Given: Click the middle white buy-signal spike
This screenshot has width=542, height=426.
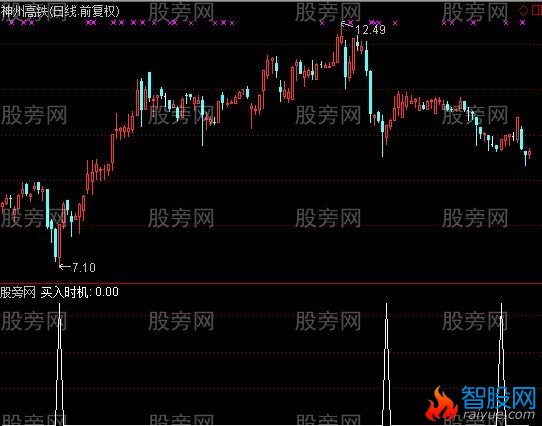Looking at the screenshot, I should 386,364.
